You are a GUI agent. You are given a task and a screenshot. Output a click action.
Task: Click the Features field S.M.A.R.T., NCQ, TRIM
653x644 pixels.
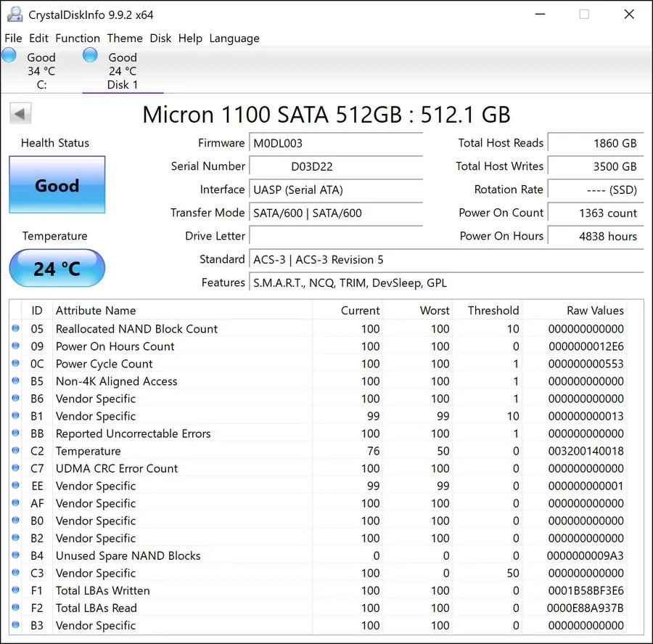(446, 283)
